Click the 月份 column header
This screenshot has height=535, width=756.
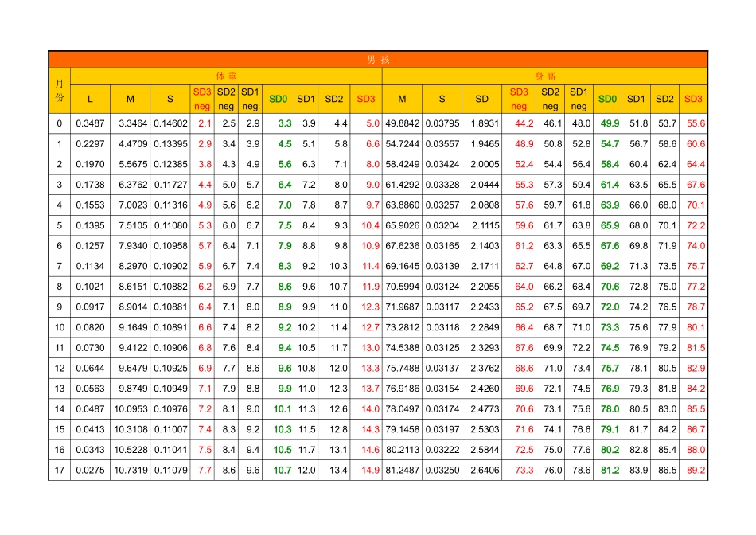coord(60,91)
